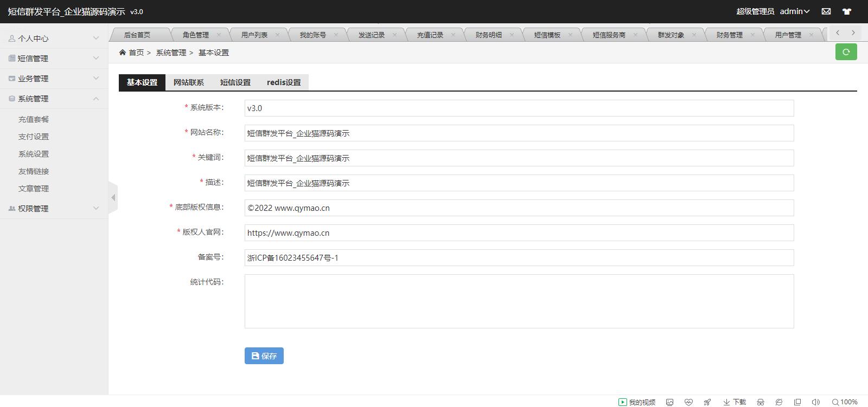Close the 角色管理 tab
Screen dimensions: 868x407
point(219,35)
